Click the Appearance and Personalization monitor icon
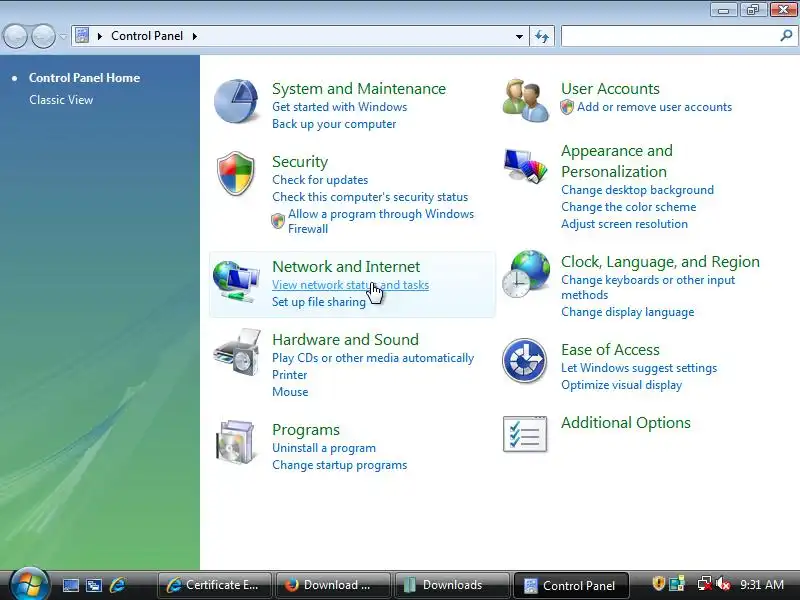Viewport: 800px width, 600px height. [525, 165]
